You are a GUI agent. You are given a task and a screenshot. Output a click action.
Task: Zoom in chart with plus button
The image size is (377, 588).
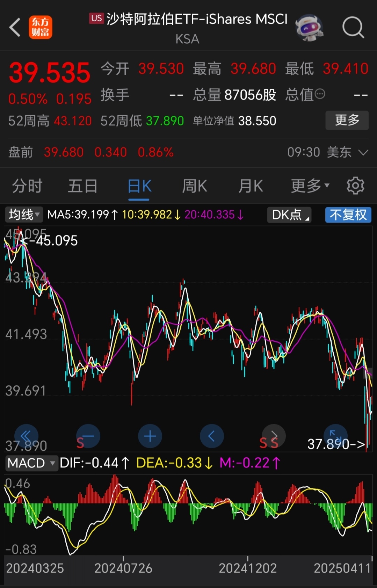pos(150,436)
